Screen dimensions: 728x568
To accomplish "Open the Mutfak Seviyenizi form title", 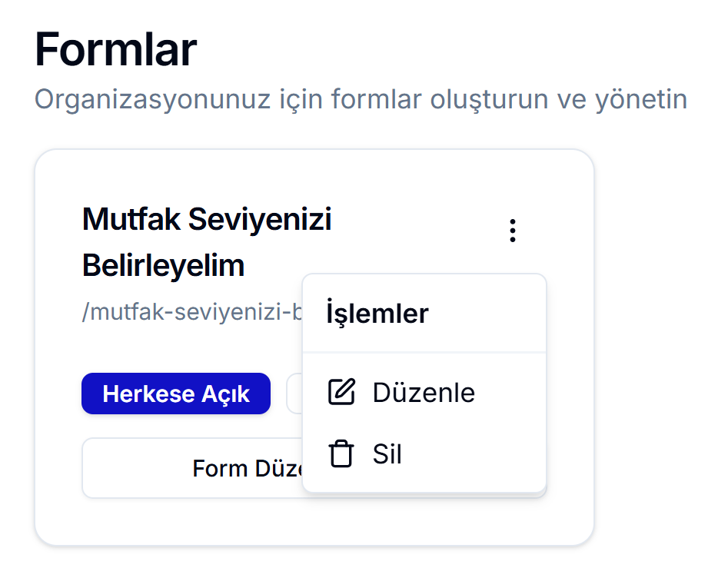I will pos(206,220).
